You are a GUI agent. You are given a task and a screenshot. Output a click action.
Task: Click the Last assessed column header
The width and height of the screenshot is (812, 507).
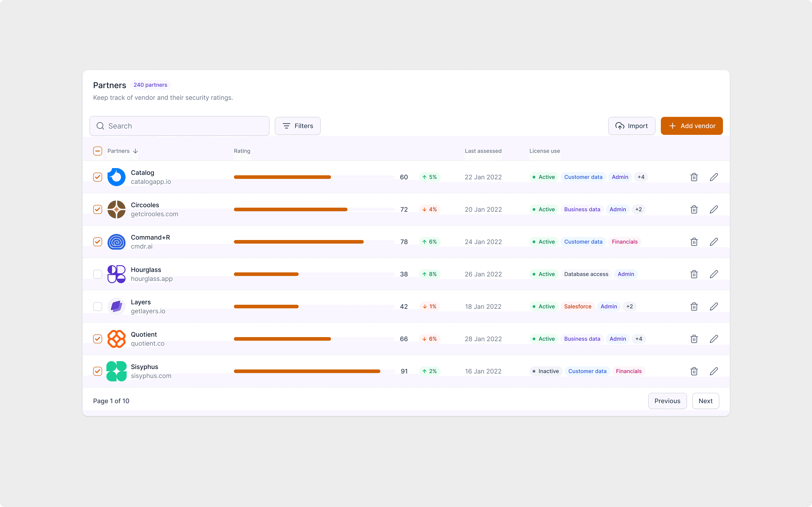tap(483, 151)
